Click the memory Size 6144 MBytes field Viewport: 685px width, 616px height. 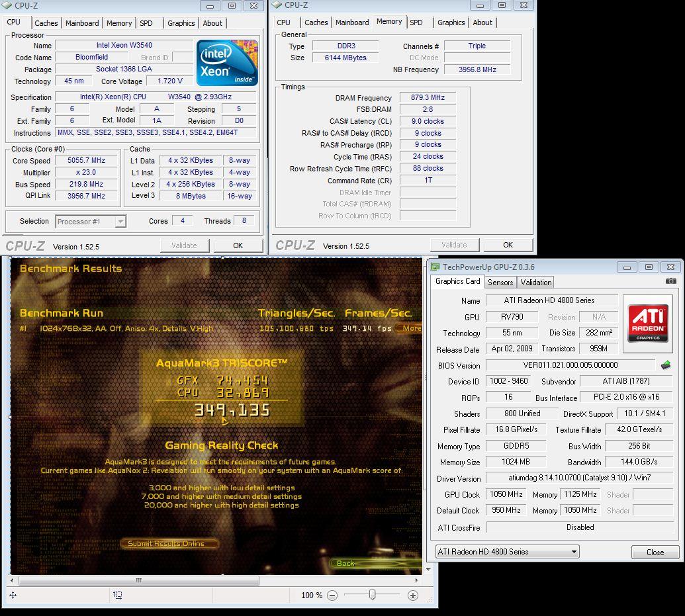(345, 58)
